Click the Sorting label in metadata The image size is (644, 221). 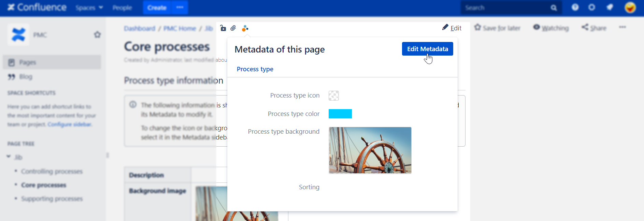click(309, 187)
